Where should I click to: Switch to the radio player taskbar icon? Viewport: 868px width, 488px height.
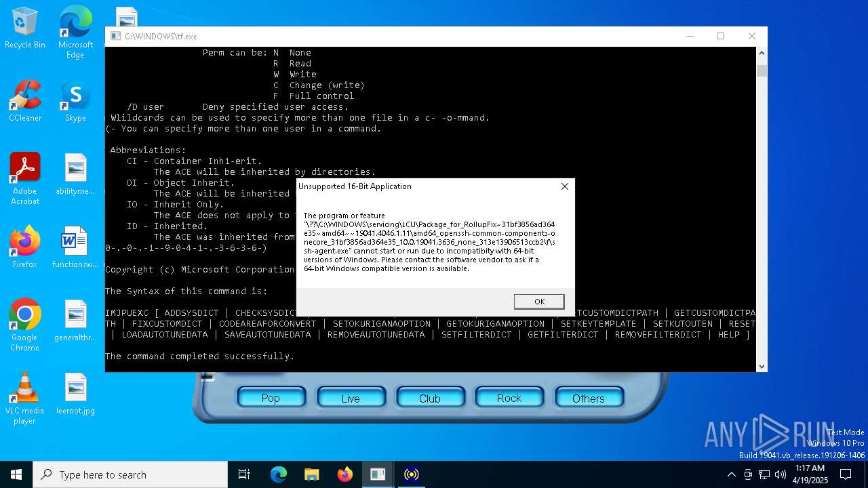[411, 474]
